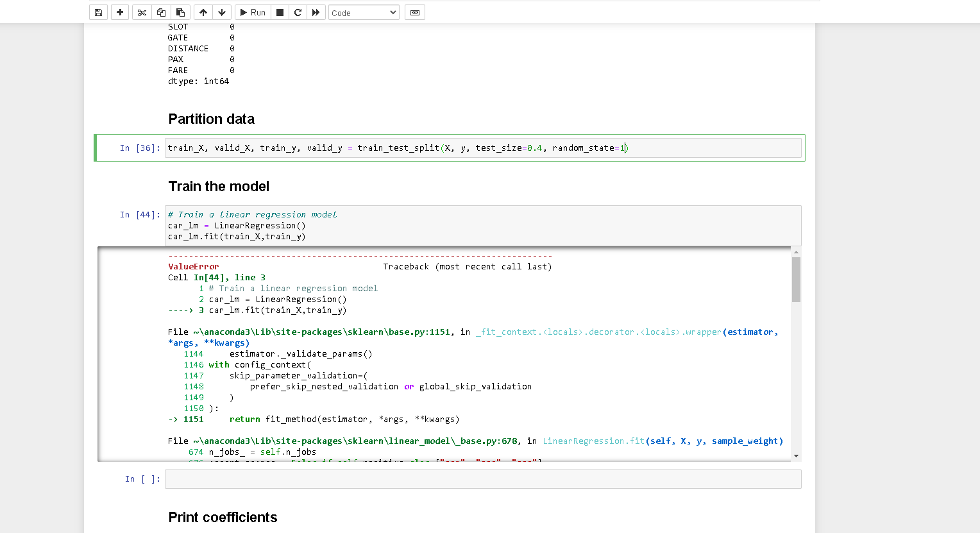
Task: Click the traceback output scrollbar thumb
Action: pyautogui.click(x=796, y=280)
